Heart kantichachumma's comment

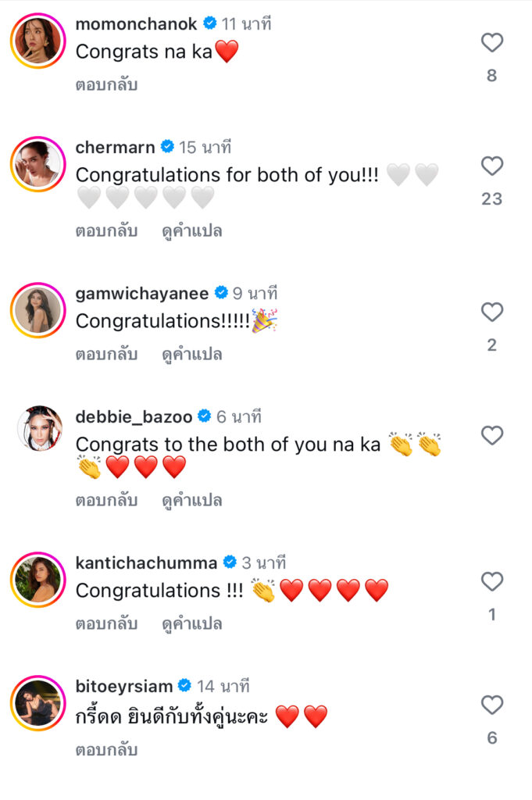pos(491,582)
